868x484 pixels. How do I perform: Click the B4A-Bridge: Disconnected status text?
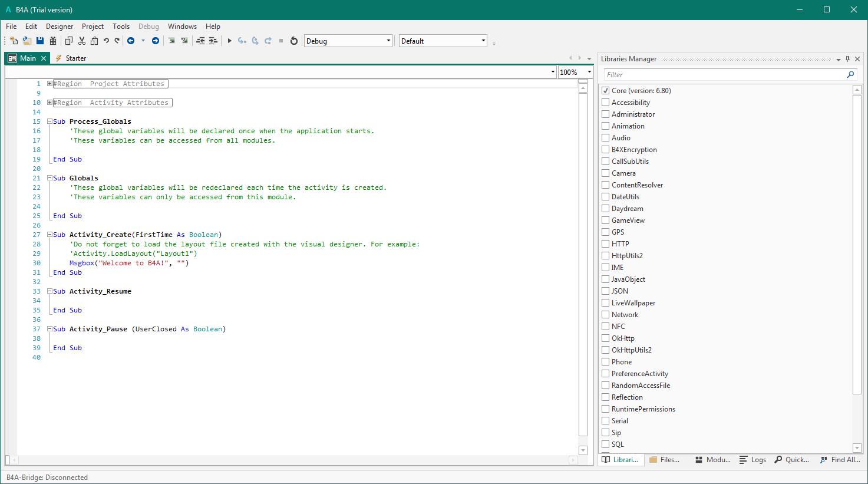coord(47,478)
